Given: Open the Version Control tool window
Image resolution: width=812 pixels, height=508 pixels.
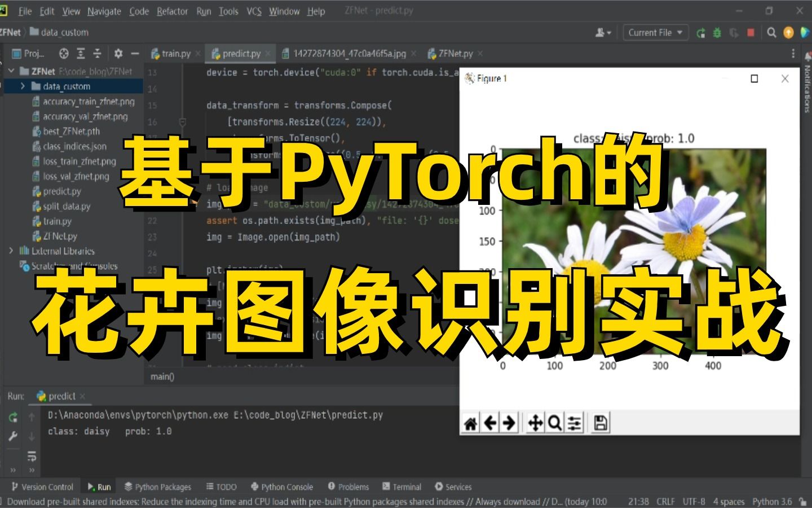Looking at the screenshot, I should (42, 487).
